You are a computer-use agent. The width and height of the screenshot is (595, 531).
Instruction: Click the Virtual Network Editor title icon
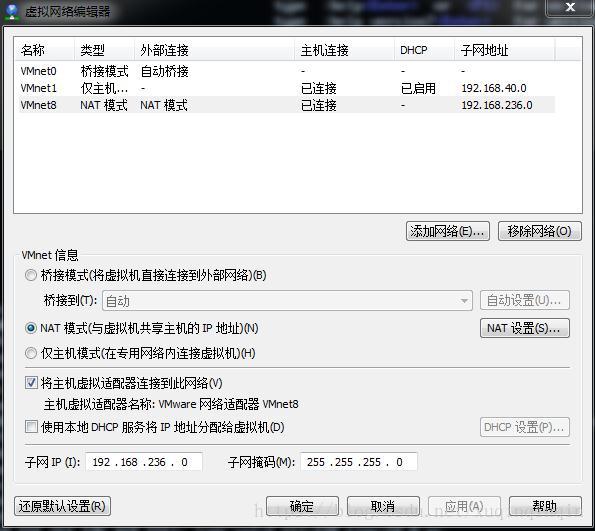pos(12,11)
